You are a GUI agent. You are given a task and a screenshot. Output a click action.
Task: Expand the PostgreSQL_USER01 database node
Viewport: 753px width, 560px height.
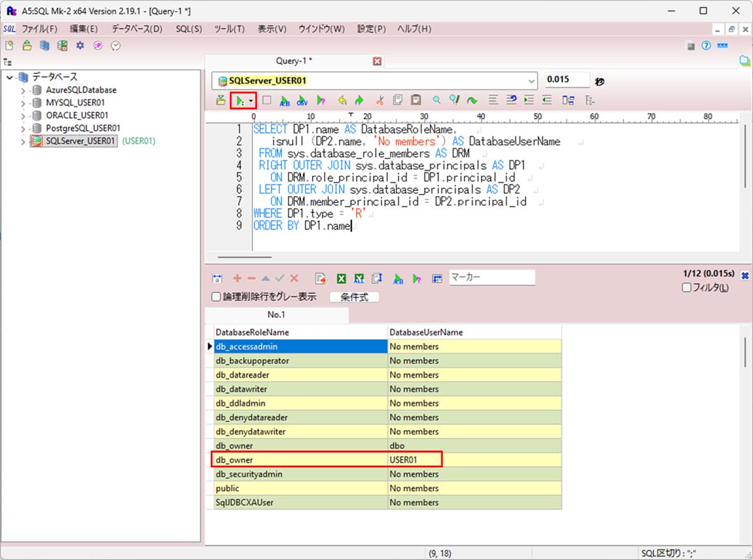point(23,128)
